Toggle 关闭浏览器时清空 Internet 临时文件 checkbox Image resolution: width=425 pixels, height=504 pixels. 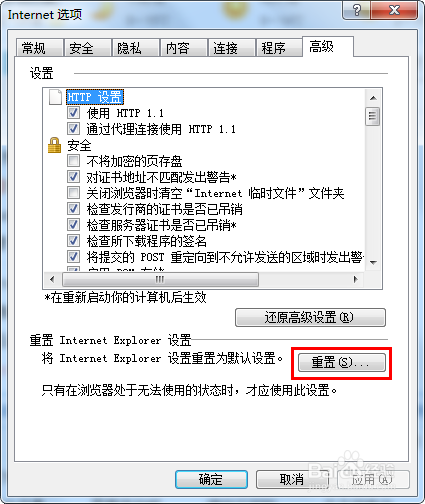tap(73, 193)
